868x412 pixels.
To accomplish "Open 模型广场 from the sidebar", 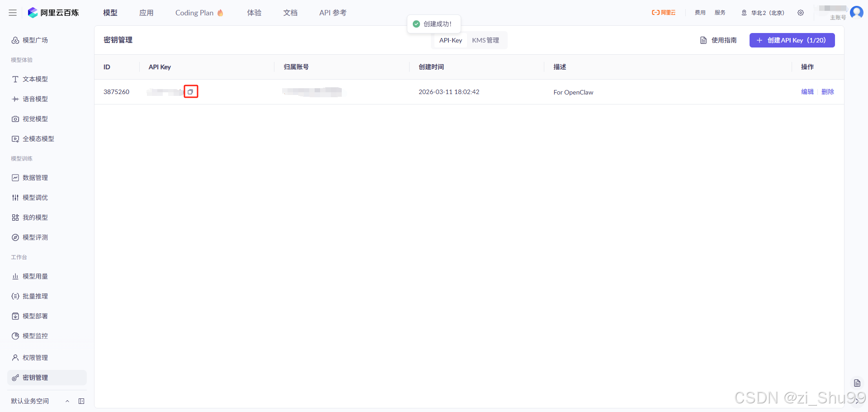I will 35,40.
